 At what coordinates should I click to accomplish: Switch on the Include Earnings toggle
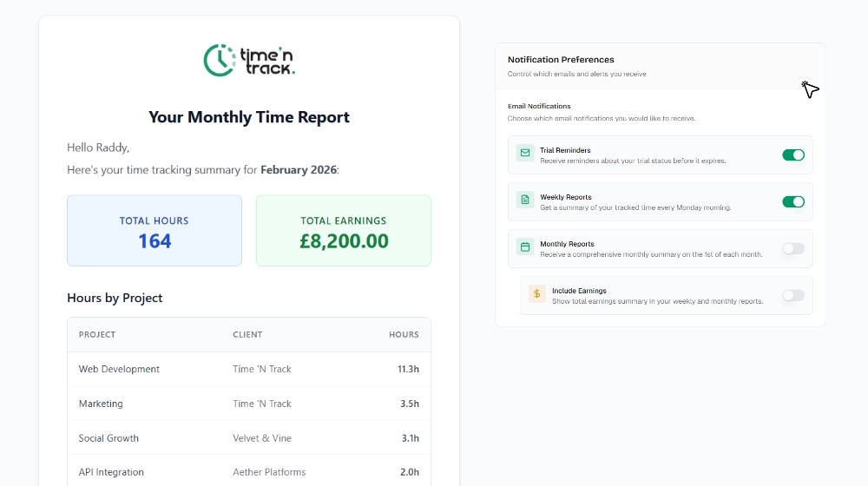click(x=793, y=296)
